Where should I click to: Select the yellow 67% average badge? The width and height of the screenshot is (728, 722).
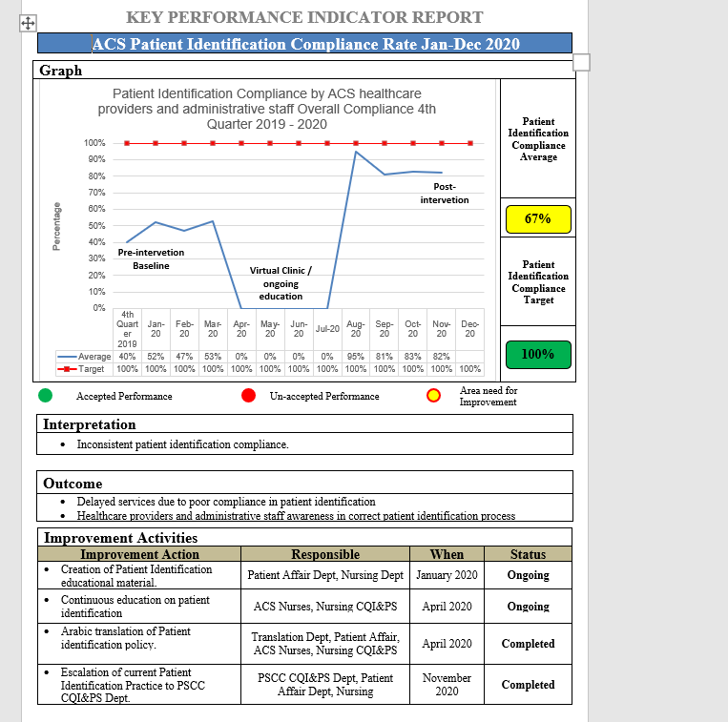(x=538, y=219)
